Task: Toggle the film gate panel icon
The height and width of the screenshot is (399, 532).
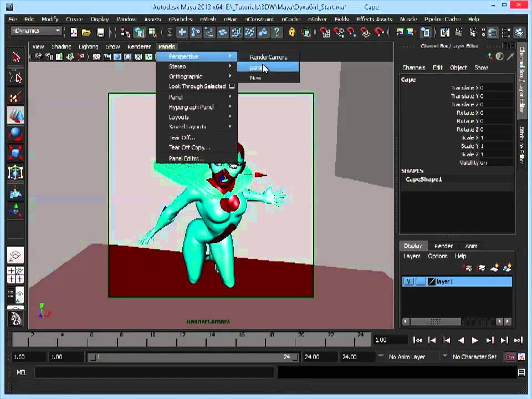Action: [x=107, y=57]
